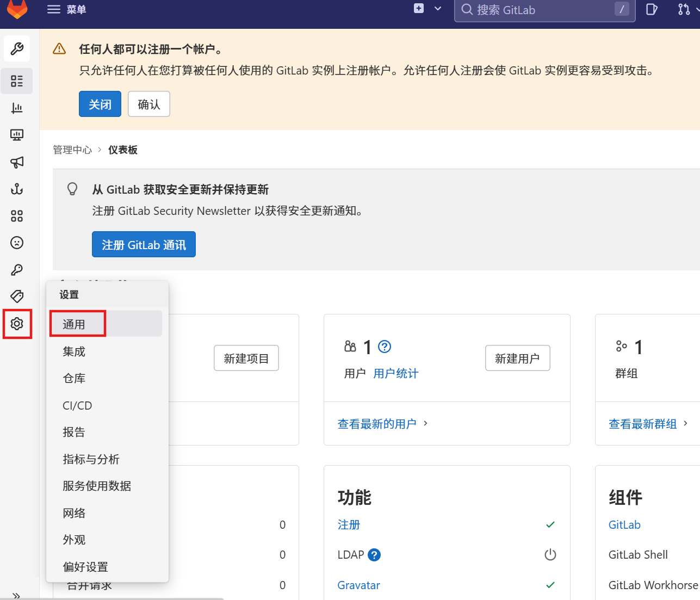Select 报告 in settings flyout menu

[106, 432]
